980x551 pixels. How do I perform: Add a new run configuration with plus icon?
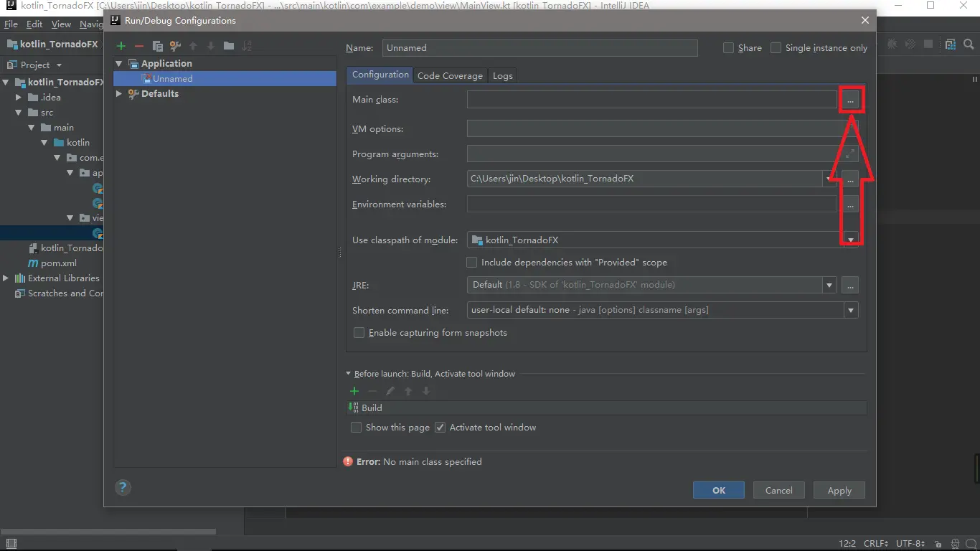(x=121, y=46)
